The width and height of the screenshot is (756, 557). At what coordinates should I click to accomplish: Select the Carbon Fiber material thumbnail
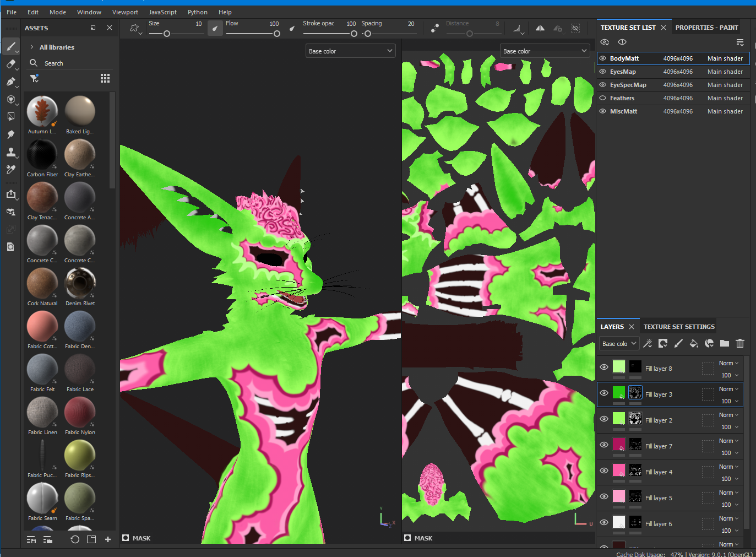[42, 154]
